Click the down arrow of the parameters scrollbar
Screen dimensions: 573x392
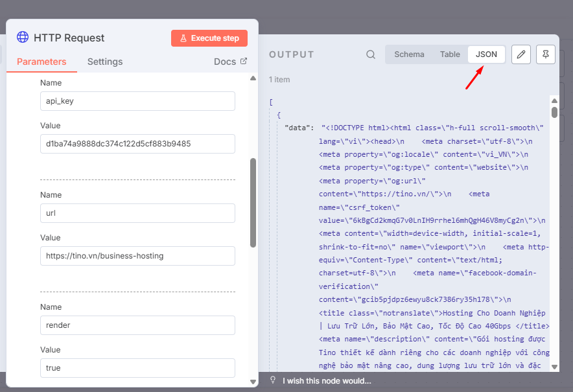click(x=253, y=382)
